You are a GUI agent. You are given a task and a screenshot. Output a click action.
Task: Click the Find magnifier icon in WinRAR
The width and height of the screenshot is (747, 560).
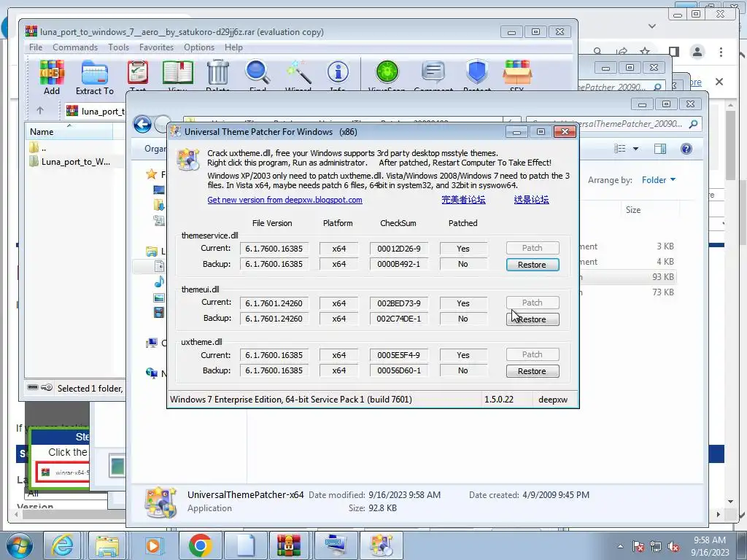click(258, 75)
